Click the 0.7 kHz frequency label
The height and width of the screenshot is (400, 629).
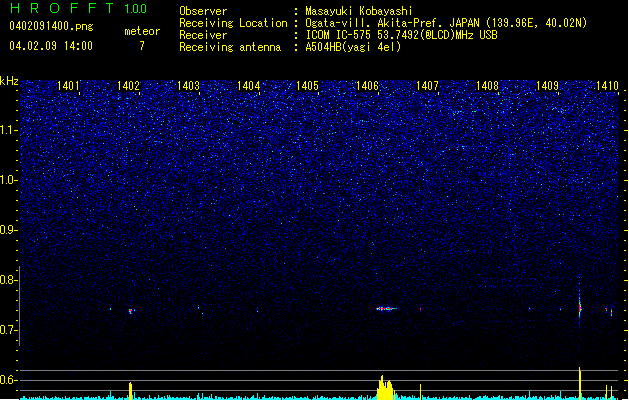9,330
